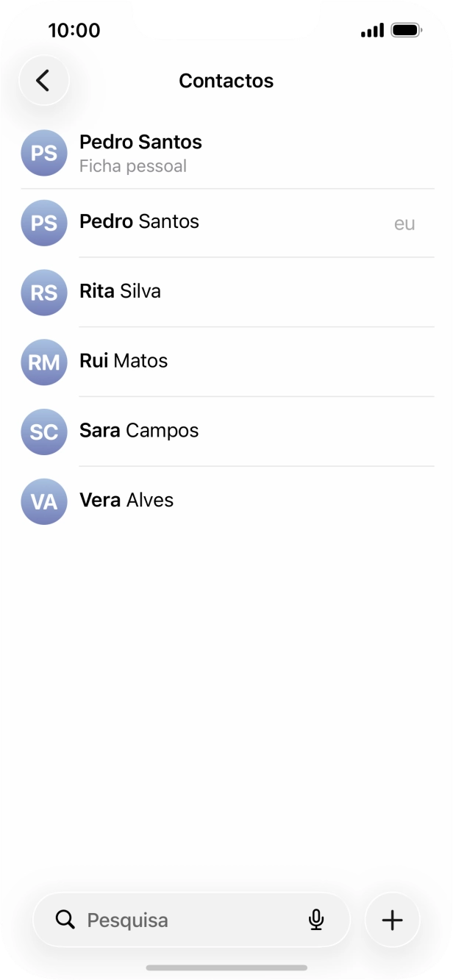Tap the RS avatar for Rita Silva

click(43, 293)
